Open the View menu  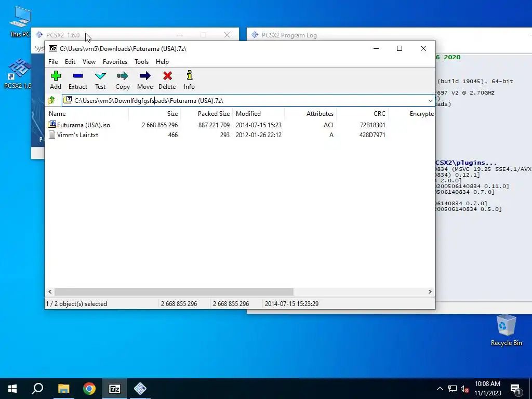click(x=89, y=61)
